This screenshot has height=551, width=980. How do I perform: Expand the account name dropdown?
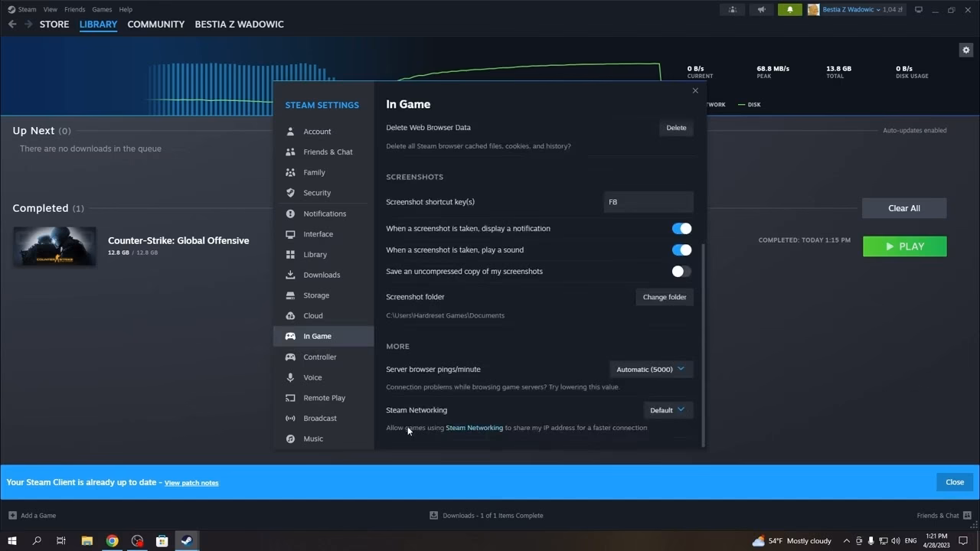click(x=851, y=10)
